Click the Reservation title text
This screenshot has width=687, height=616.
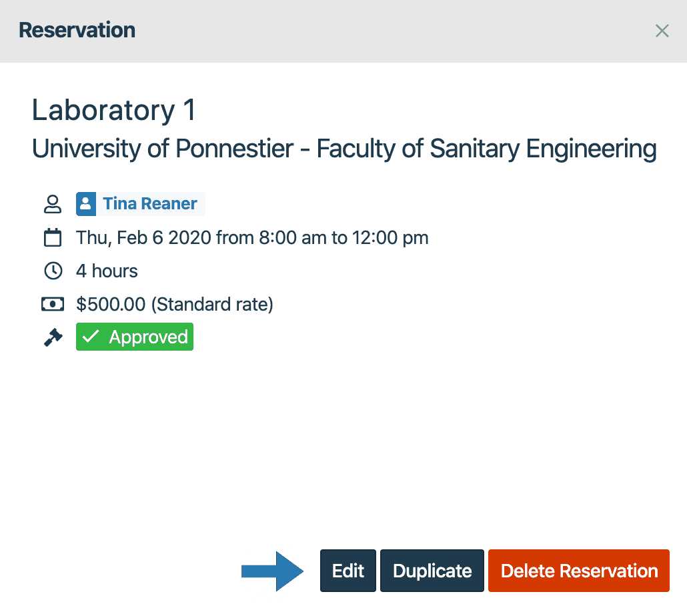pyautogui.click(x=76, y=30)
